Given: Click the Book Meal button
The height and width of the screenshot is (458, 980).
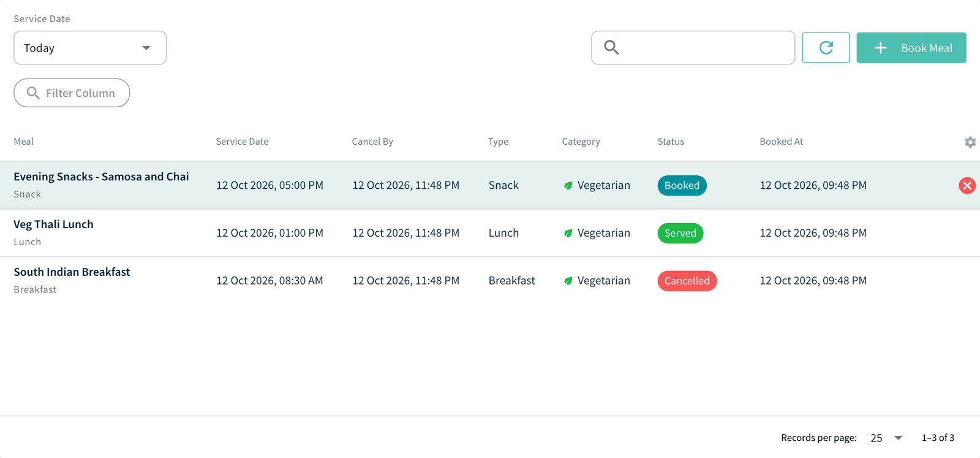Looking at the screenshot, I should (x=911, y=48).
